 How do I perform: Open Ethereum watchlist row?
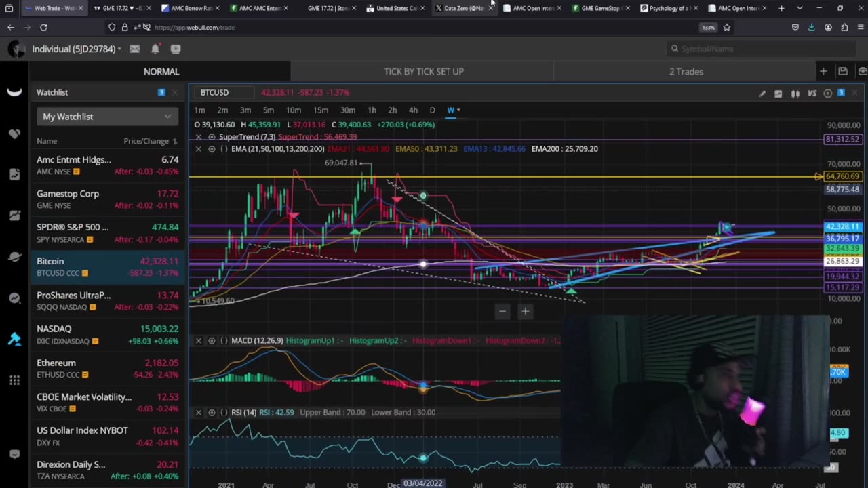pyautogui.click(x=107, y=369)
